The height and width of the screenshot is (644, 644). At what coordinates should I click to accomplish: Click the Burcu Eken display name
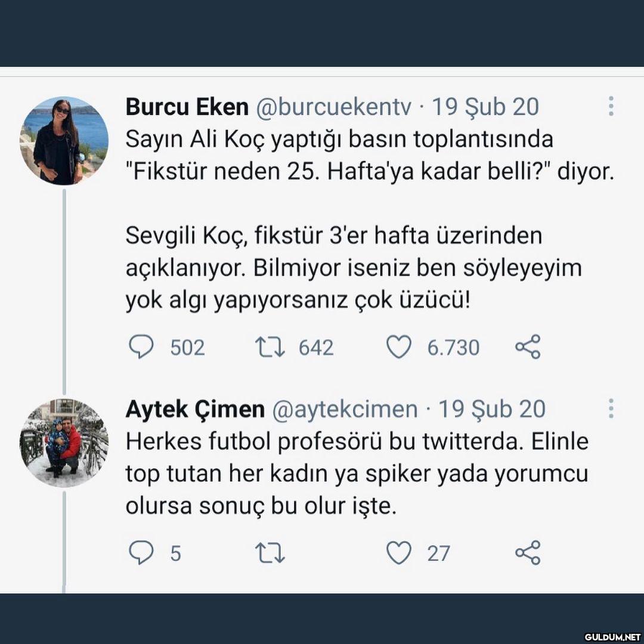187,107
